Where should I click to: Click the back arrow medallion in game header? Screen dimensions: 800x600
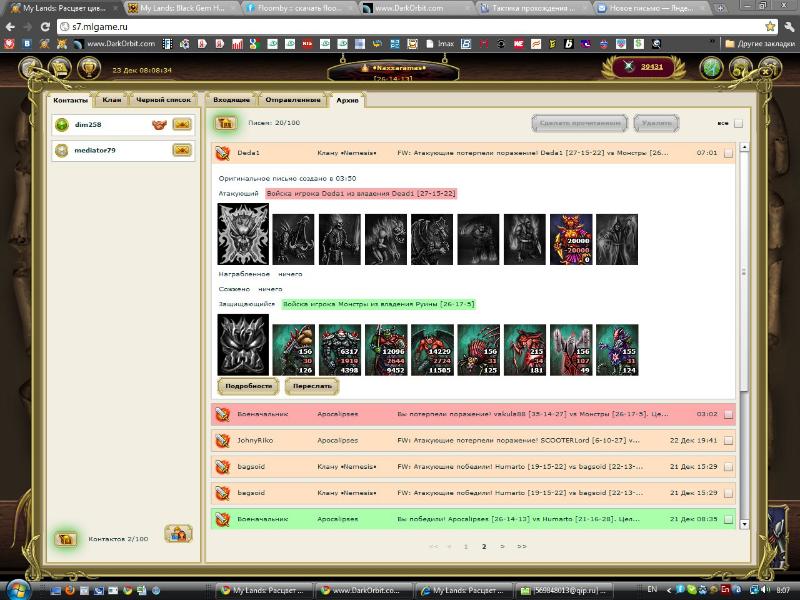tap(30, 68)
